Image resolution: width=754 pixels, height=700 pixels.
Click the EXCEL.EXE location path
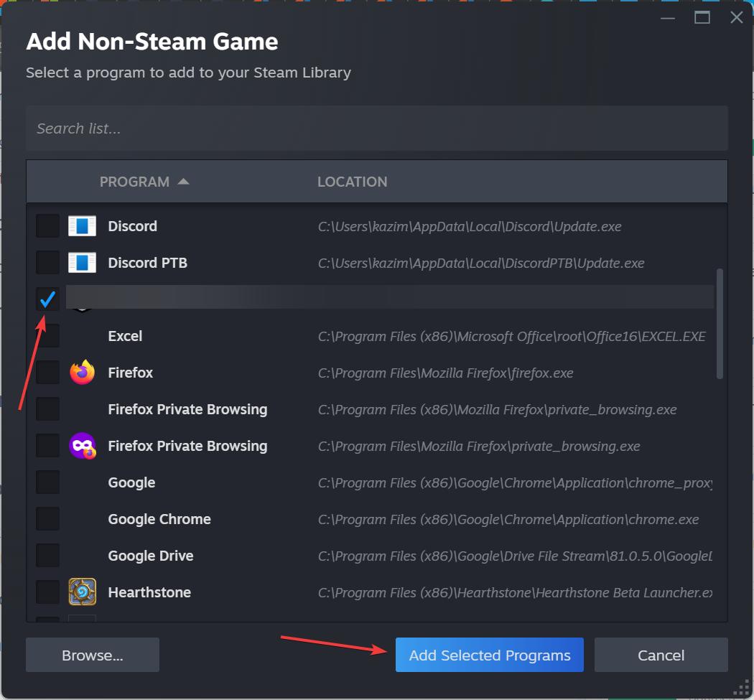[x=511, y=337]
